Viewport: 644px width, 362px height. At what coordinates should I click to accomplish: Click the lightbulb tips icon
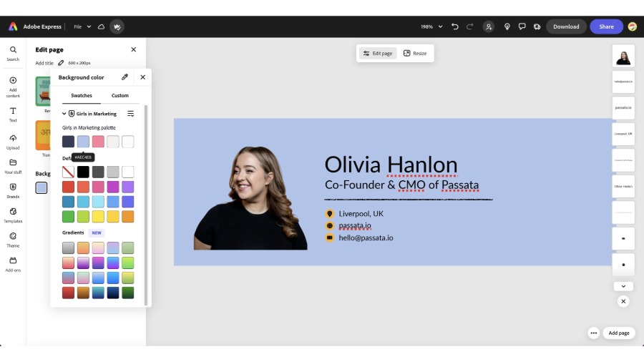(x=507, y=26)
